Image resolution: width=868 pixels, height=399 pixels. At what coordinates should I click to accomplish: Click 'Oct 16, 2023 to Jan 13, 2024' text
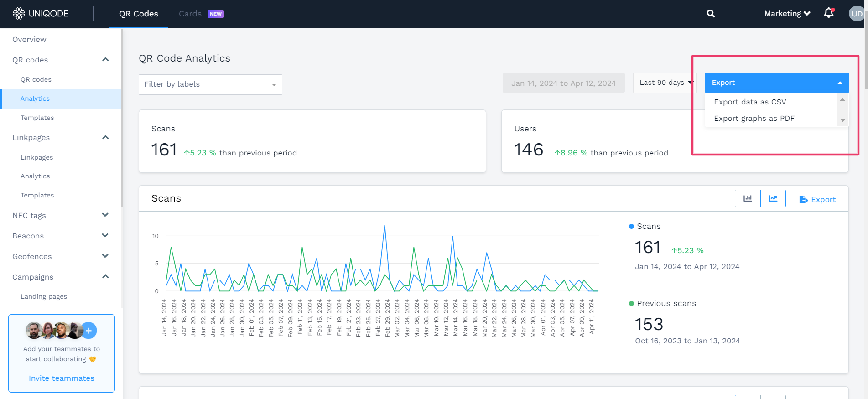[x=687, y=341]
